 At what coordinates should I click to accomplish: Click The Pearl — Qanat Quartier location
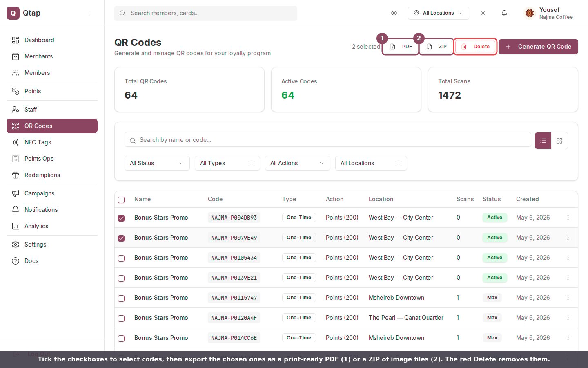406,318
